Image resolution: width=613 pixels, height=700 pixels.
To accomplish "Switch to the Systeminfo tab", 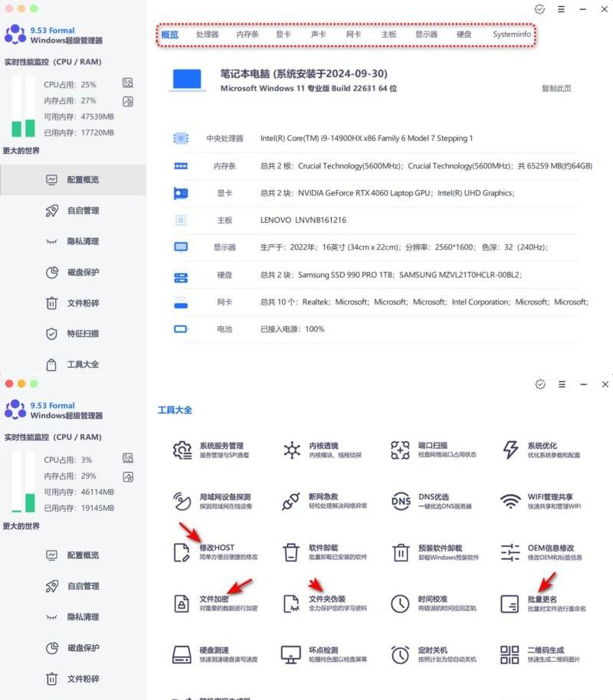I will pos(511,34).
